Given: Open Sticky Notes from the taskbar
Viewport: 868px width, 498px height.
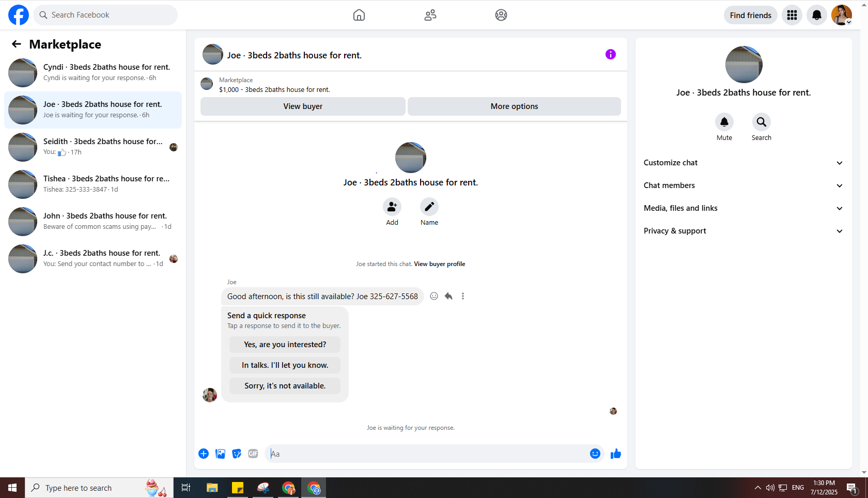Looking at the screenshot, I should (x=238, y=488).
